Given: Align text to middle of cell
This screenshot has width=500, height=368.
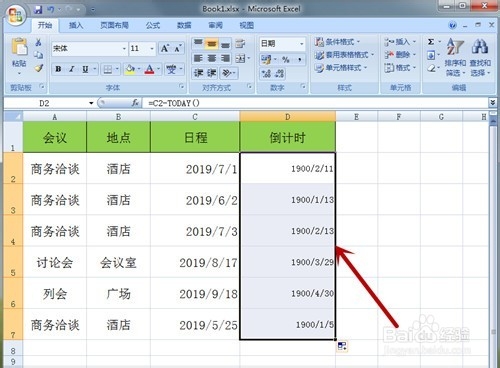Looking at the screenshot, I should (x=212, y=43).
